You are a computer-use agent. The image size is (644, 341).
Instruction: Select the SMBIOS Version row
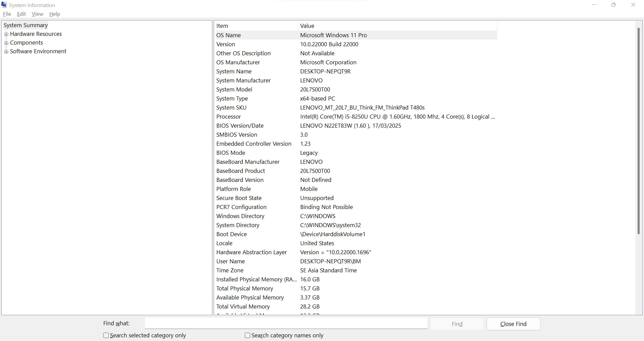(x=356, y=135)
